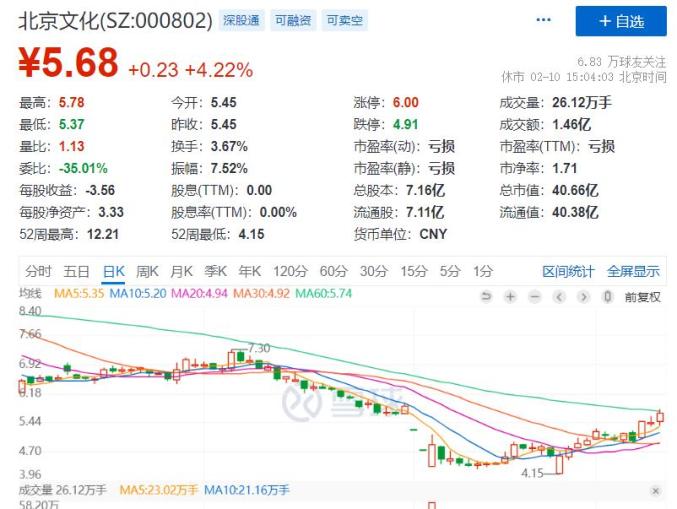Switch to 1分 chart tab

point(483,272)
